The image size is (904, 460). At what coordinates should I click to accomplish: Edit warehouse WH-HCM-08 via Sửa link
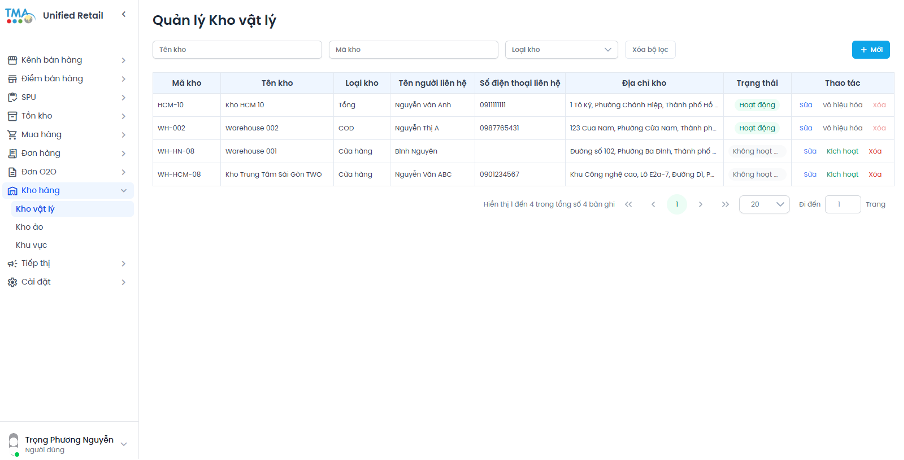[809, 174]
